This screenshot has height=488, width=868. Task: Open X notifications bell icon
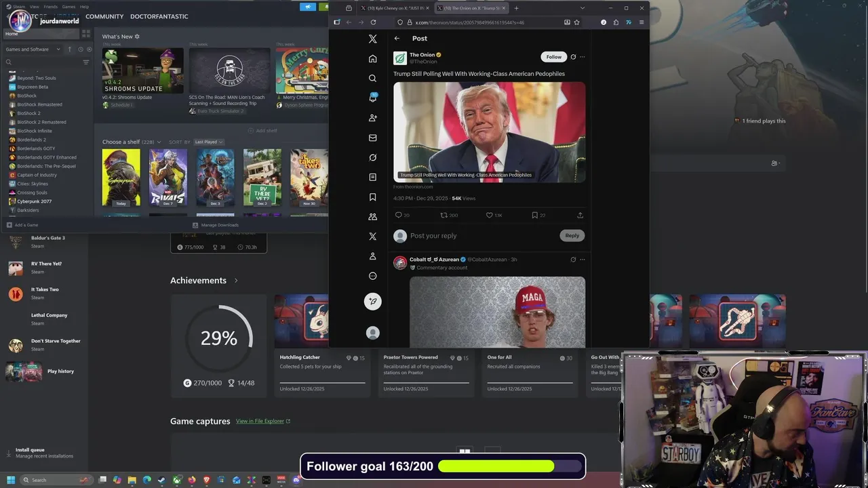pos(372,98)
